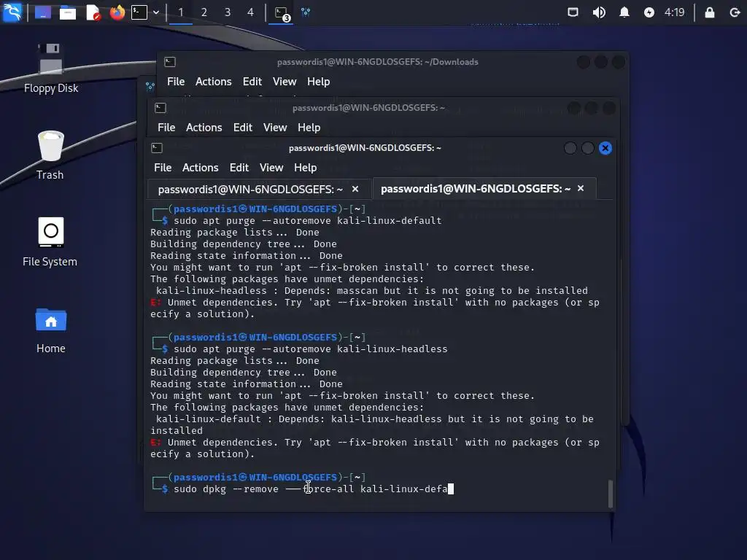The height and width of the screenshot is (560, 747).
Task: Switch to workspace 3
Action: point(228,12)
